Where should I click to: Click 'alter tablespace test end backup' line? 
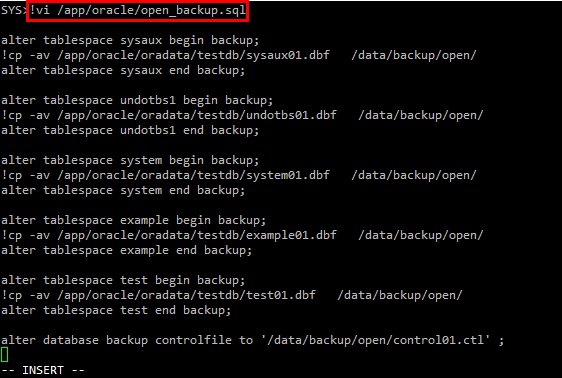pos(116,310)
